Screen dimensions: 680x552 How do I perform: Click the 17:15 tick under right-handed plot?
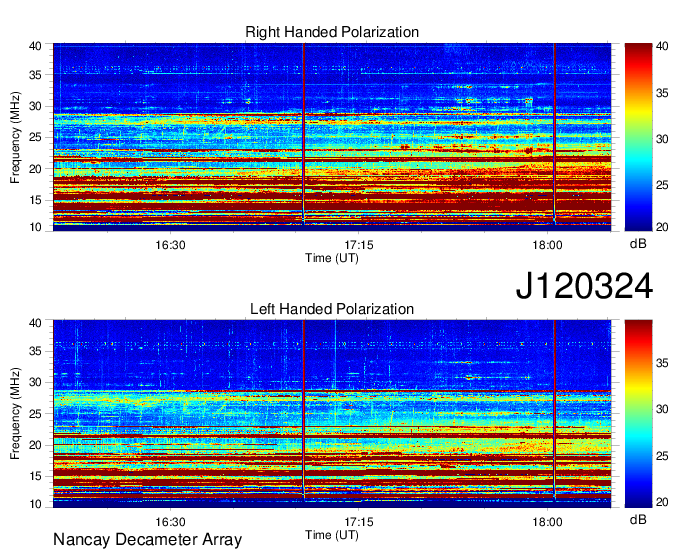tap(359, 245)
